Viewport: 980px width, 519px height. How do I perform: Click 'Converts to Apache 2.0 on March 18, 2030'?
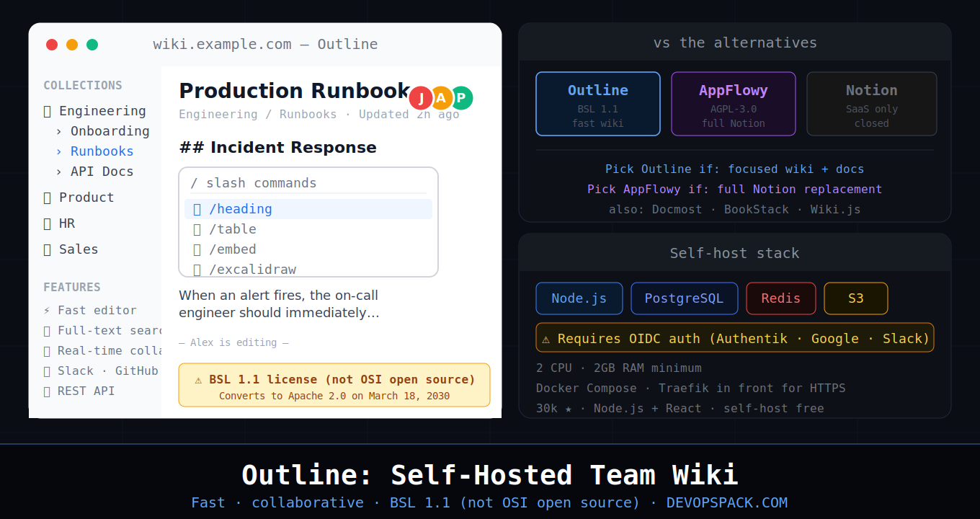coord(334,396)
